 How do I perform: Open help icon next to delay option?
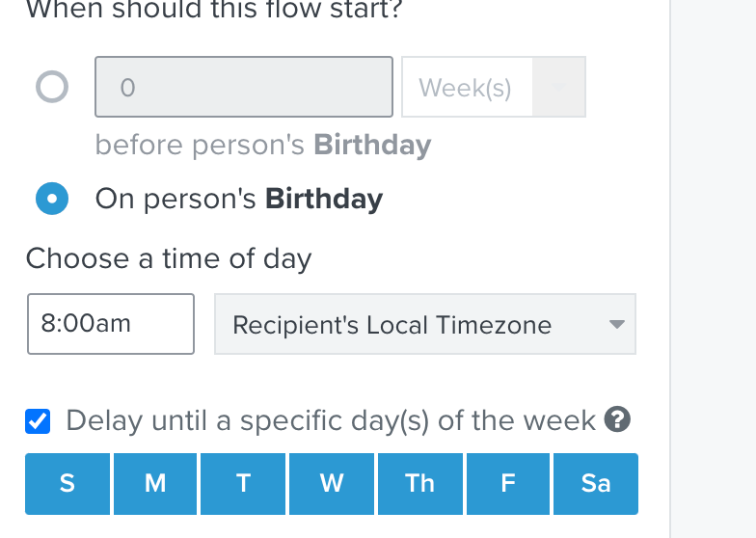click(x=617, y=419)
